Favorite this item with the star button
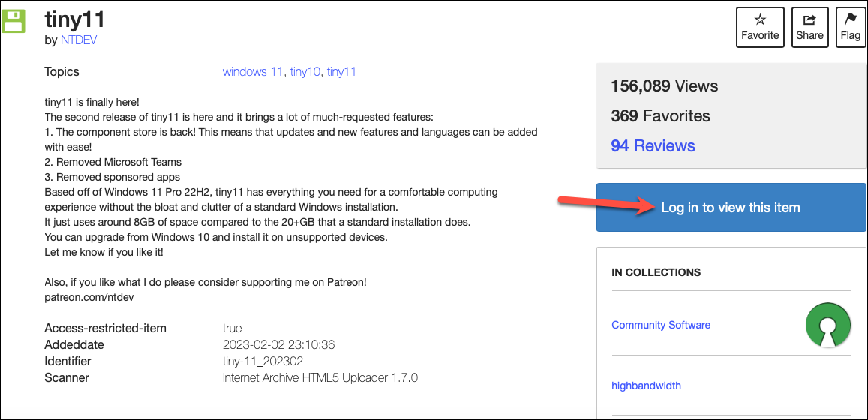The width and height of the screenshot is (868, 420). [760, 28]
